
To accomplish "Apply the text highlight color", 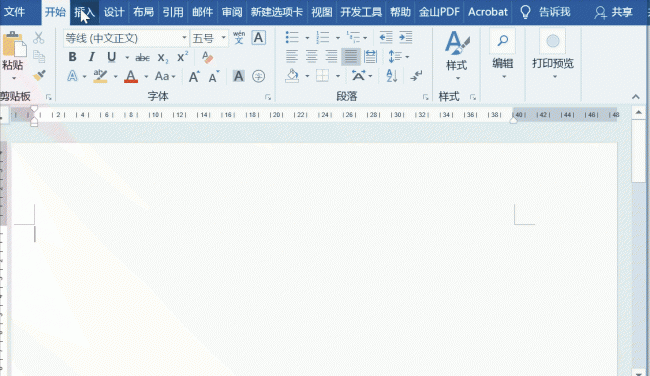I will tap(100, 76).
